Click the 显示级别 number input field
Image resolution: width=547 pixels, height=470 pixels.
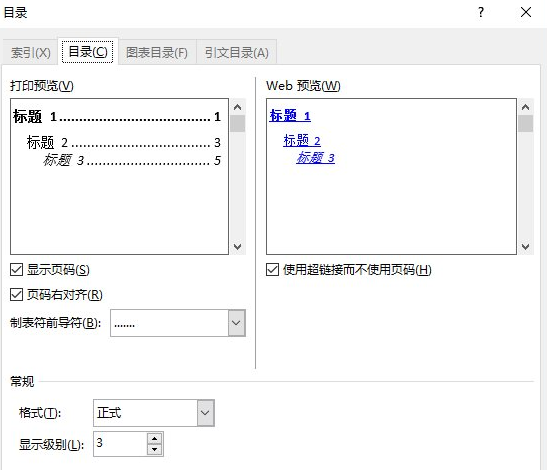click(x=120, y=444)
